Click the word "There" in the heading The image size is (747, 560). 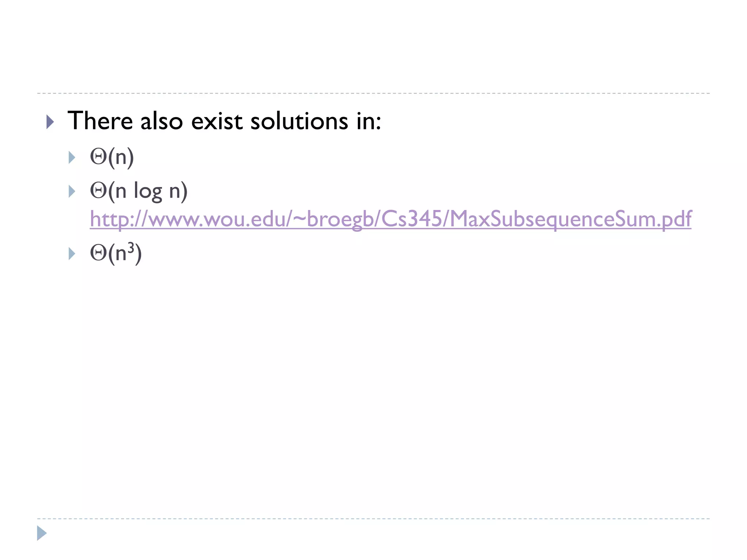click(100, 120)
